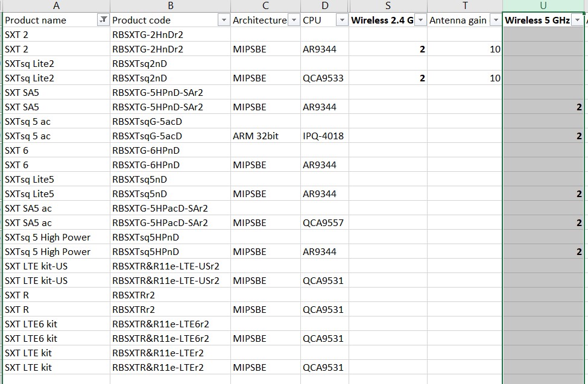
Task: Select the QCA9533 CPU cell
Action: click(x=324, y=78)
